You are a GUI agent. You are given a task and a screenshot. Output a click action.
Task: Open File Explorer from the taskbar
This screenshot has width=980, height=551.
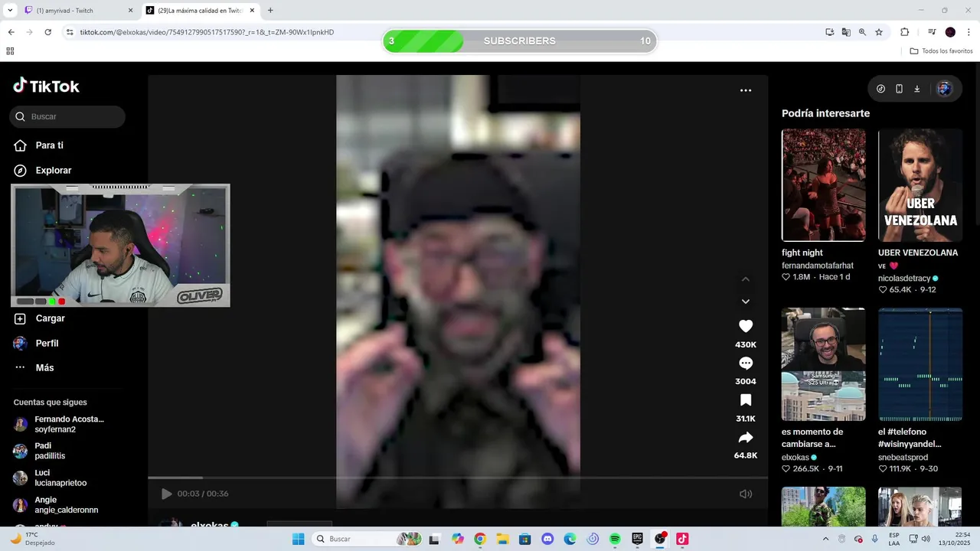pos(502,539)
